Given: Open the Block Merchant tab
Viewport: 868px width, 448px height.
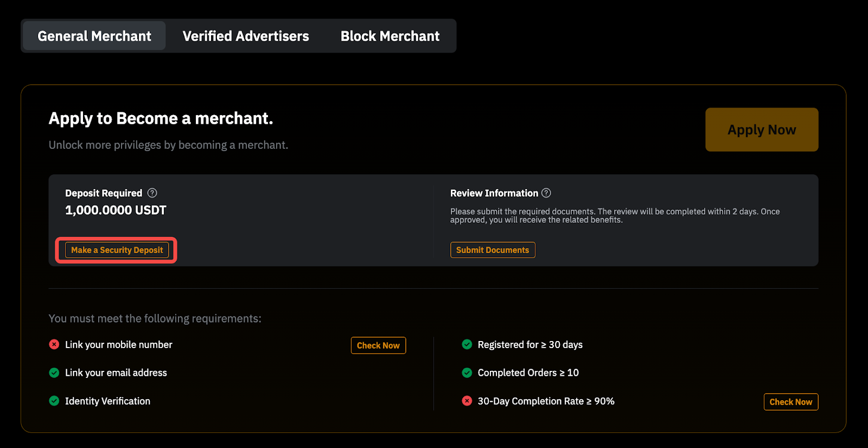Looking at the screenshot, I should coord(390,36).
